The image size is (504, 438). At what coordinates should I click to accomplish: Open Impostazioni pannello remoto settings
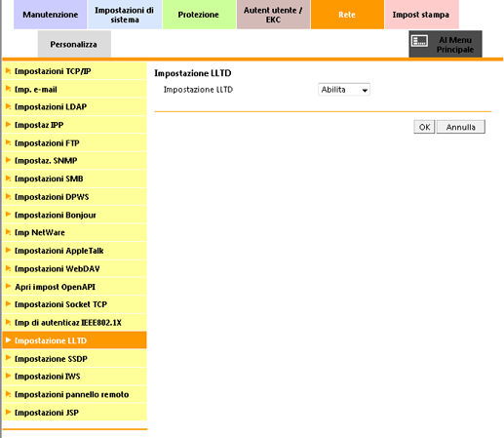click(x=74, y=394)
